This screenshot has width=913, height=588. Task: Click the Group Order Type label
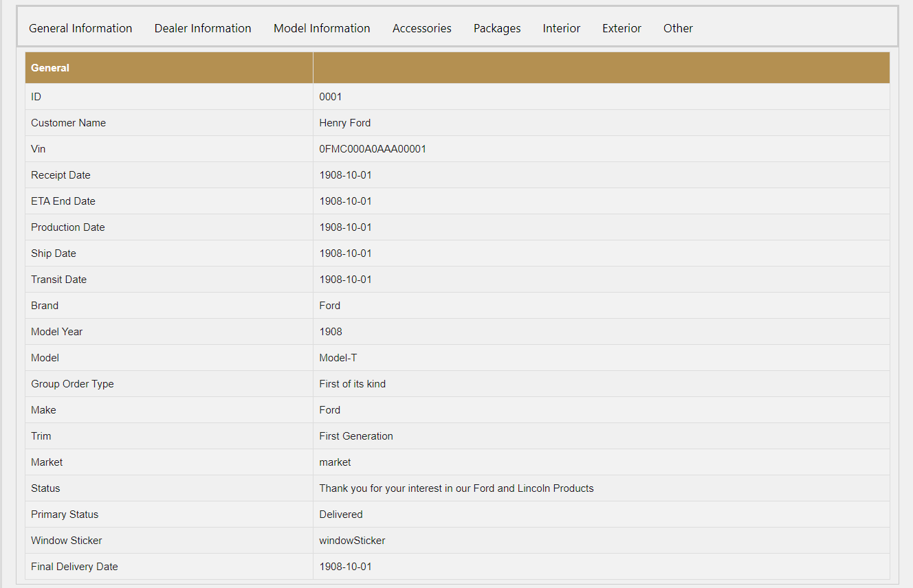pos(72,384)
